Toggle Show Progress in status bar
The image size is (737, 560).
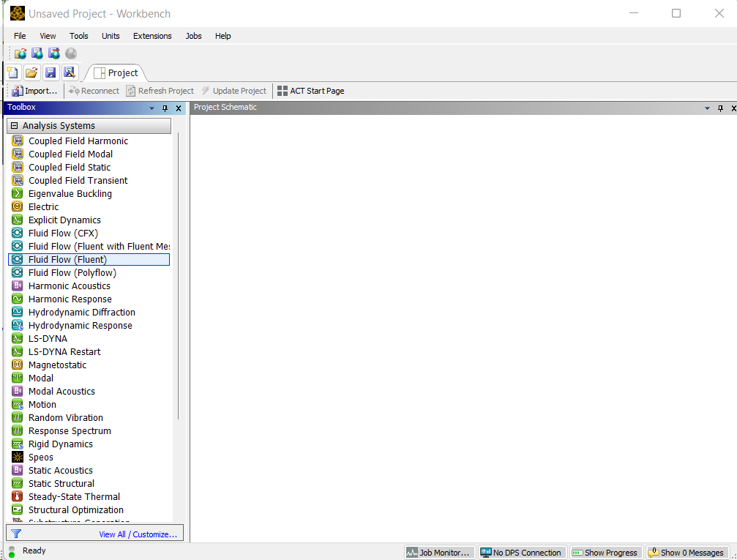point(605,553)
